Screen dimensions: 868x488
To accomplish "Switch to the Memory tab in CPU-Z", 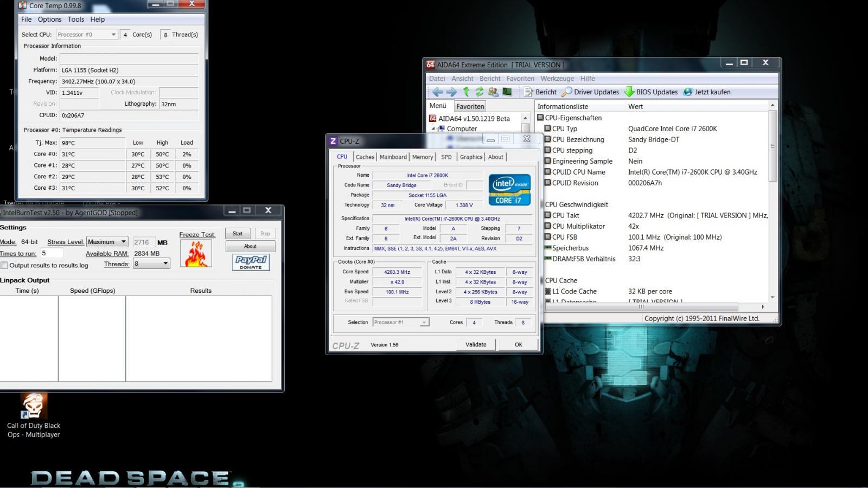I will click(423, 157).
